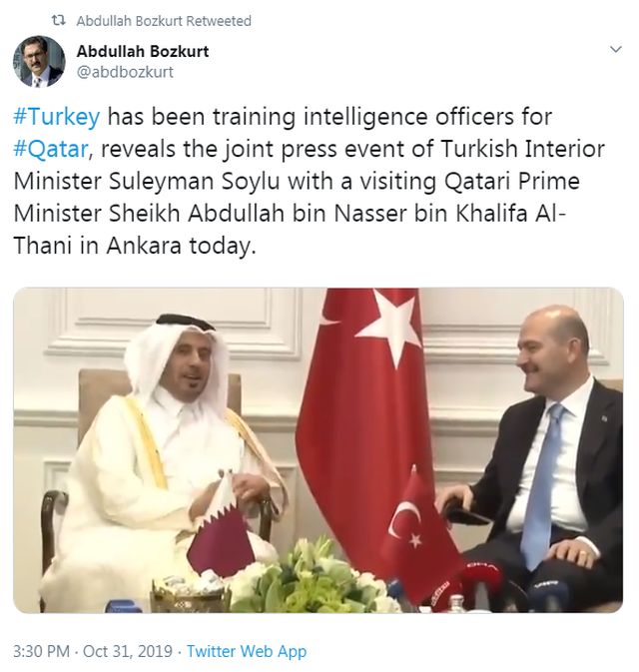Click the 'Abdullah Bozkurt Retweeted' label
Viewport: 639px width, 672px height.
(x=164, y=21)
